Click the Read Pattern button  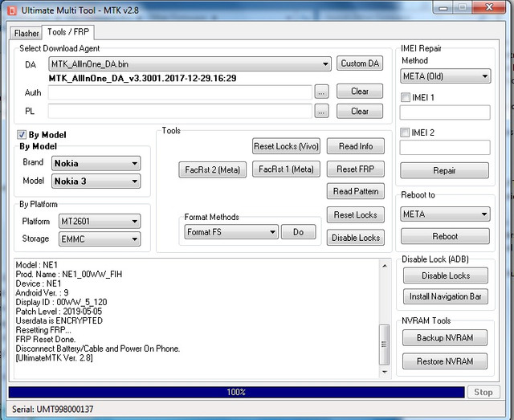356,191
